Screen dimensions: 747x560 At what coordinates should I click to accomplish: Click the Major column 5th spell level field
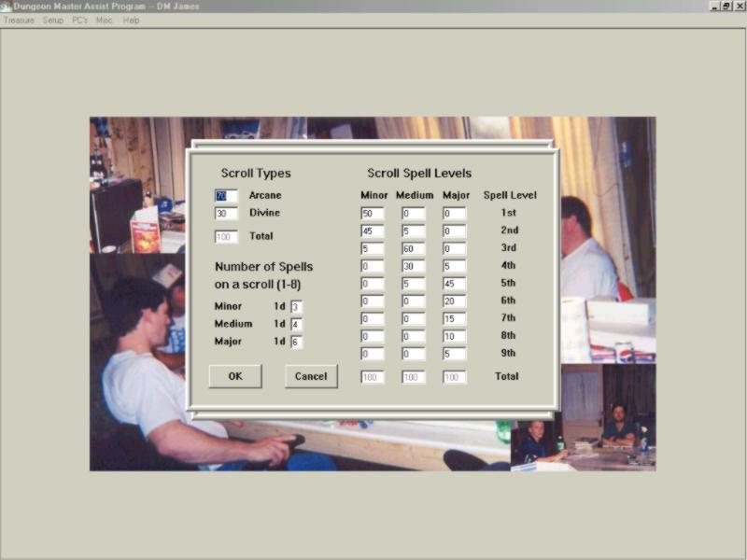click(x=454, y=284)
